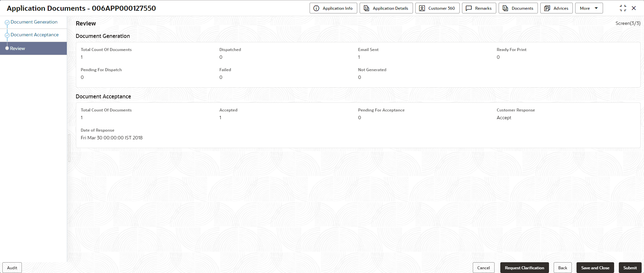
Task: Click the Document Acceptance step checkmark icon
Action: pyautogui.click(x=7, y=35)
